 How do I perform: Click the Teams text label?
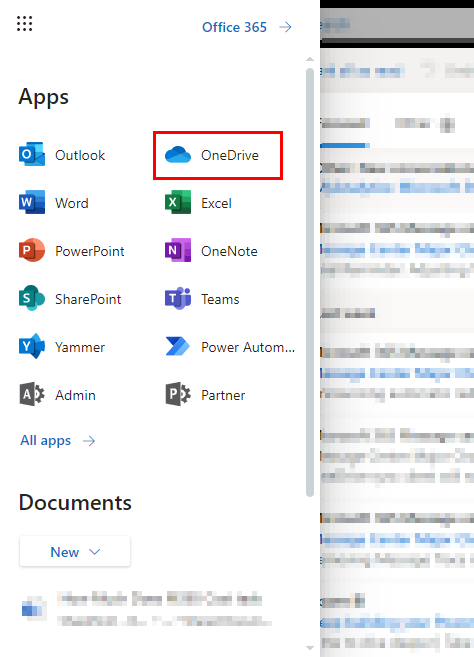tap(220, 299)
